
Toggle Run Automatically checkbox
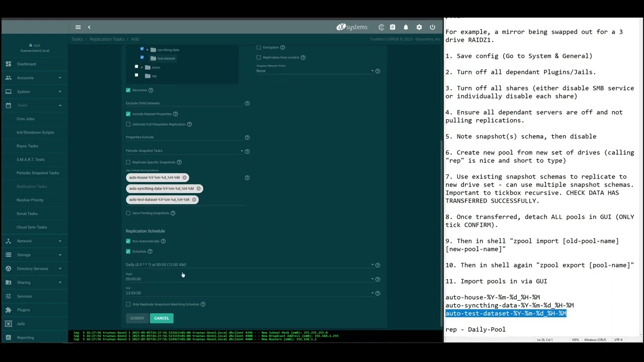128,241
